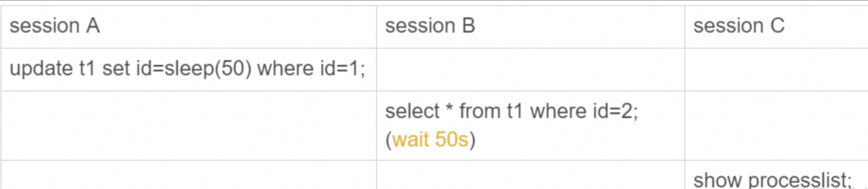Click the "show processlist;" command text
Viewport: 868px width, 189px height.
click(x=773, y=180)
